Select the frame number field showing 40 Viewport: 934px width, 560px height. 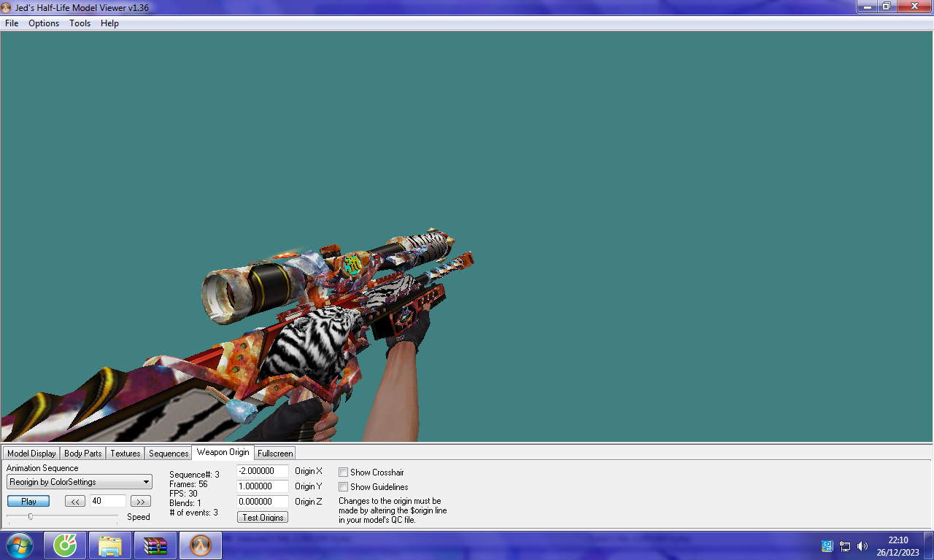coord(107,501)
